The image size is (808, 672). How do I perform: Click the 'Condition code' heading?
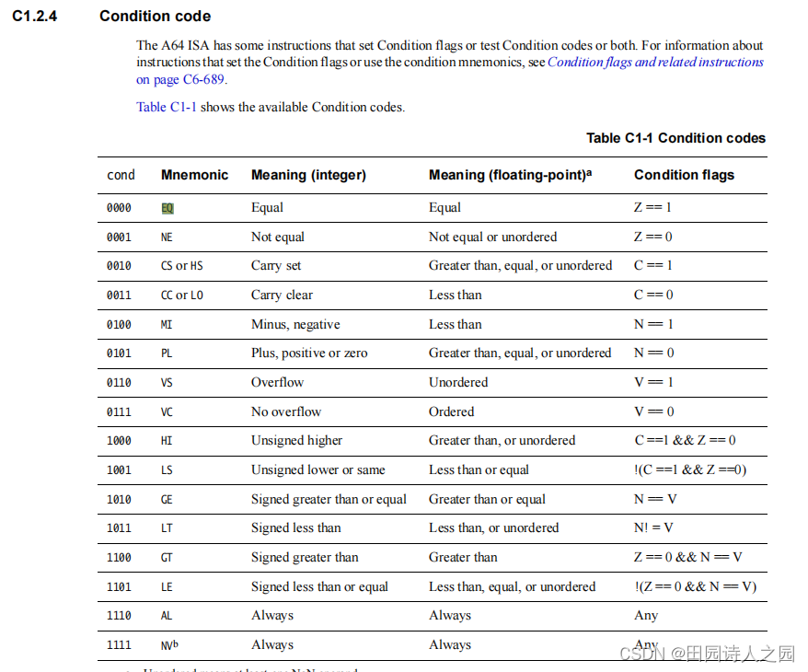(x=156, y=16)
